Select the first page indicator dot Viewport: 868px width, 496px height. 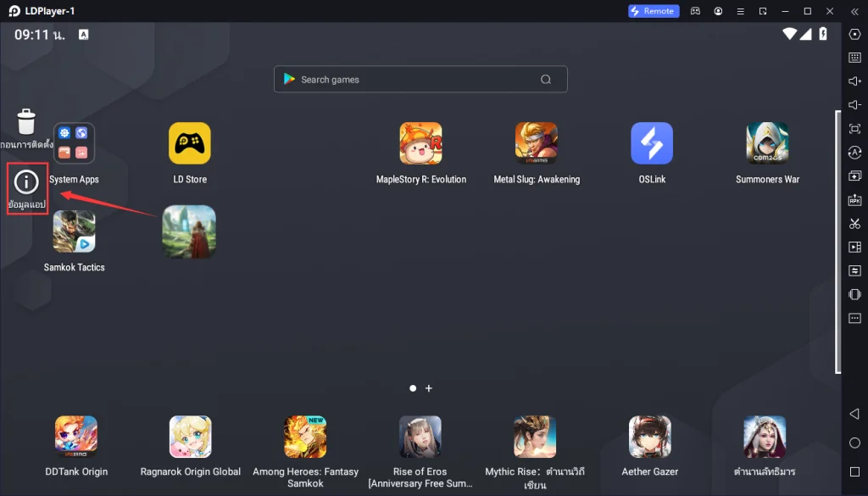click(x=413, y=388)
